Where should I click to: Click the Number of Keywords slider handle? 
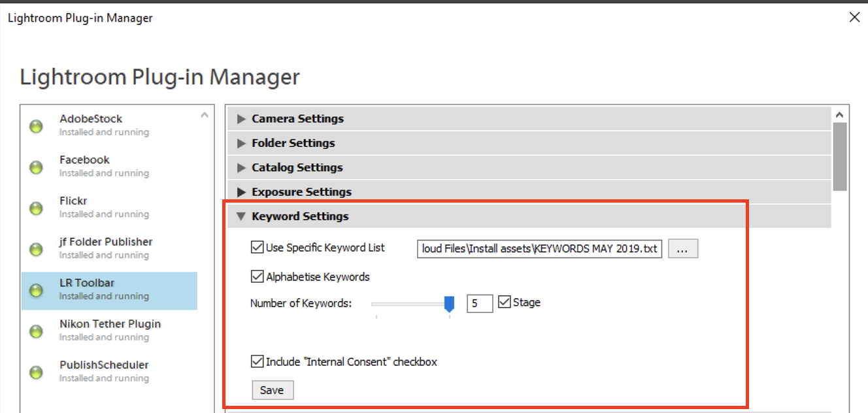(449, 305)
